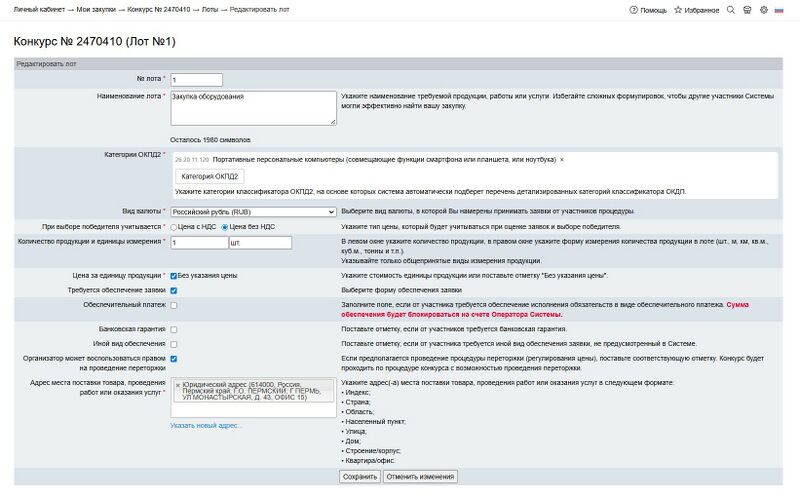Enable the Обеспечительный платеж checkbox
Image resolution: width=800 pixels, height=499 pixels.
[x=174, y=305]
